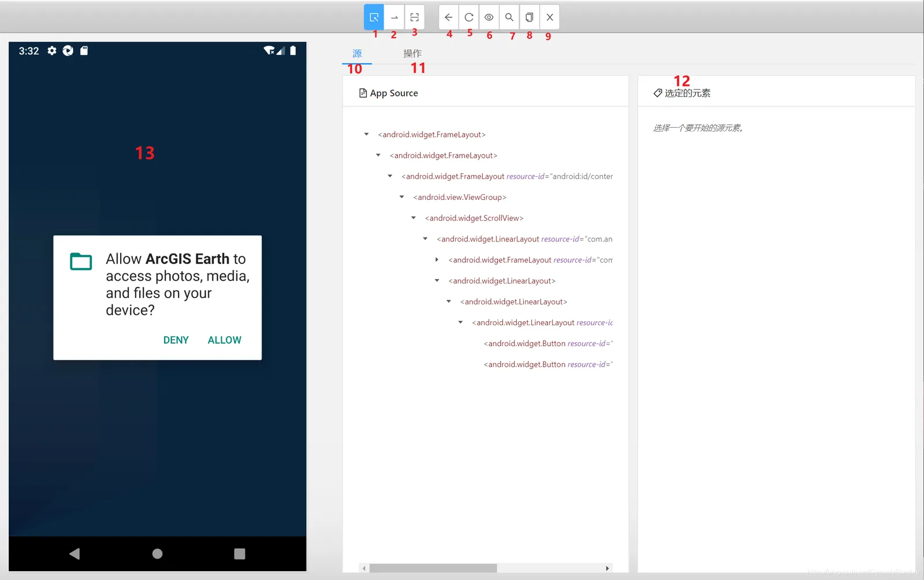Copy XML source to clipboard icon
Screen dimensions: 924x580
(x=529, y=17)
